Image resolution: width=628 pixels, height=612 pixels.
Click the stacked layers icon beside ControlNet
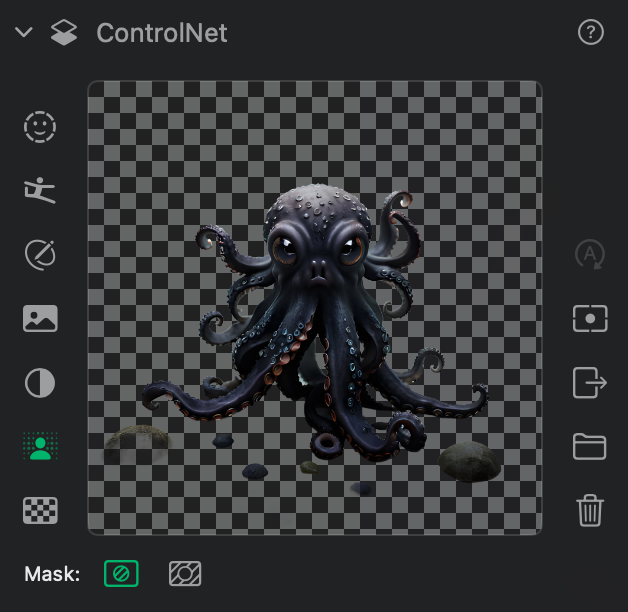(x=64, y=33)
